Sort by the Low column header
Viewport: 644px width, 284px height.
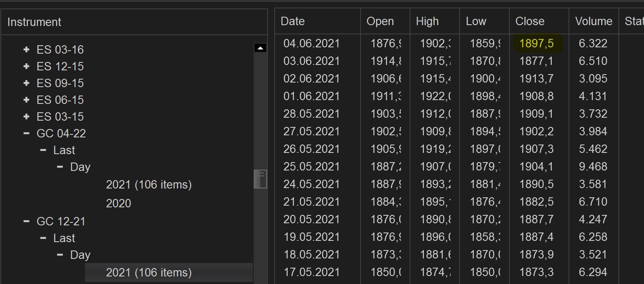pos(485,21)
